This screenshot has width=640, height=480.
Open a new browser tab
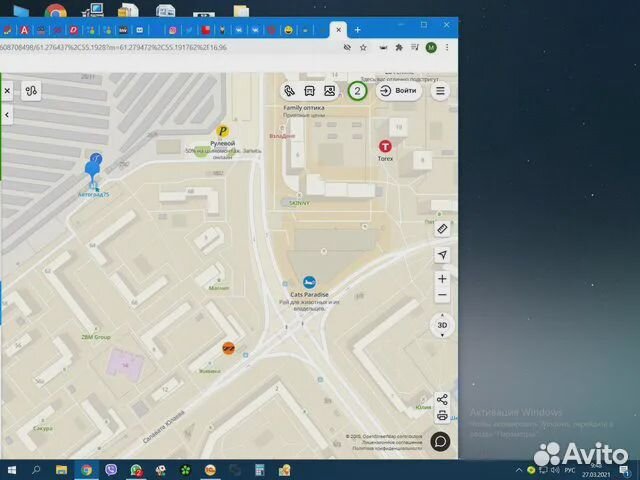357,30
